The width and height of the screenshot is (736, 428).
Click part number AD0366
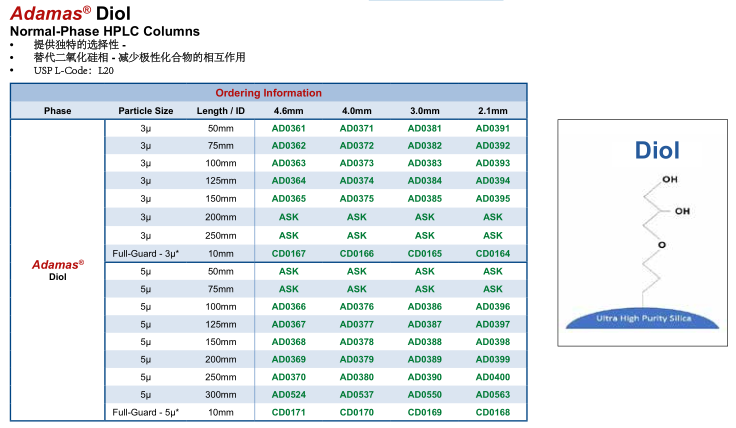tap(288, 306)
